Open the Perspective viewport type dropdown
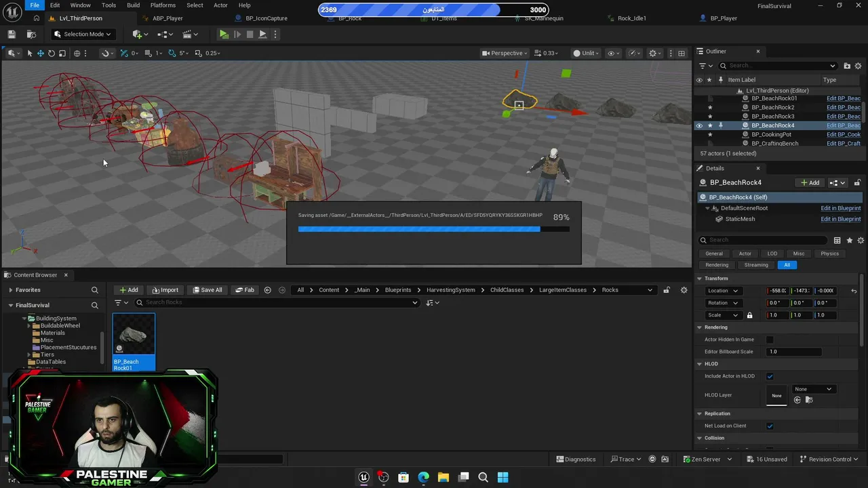The height and width of the screenshot is (488, 868). [x=505, y=53]
